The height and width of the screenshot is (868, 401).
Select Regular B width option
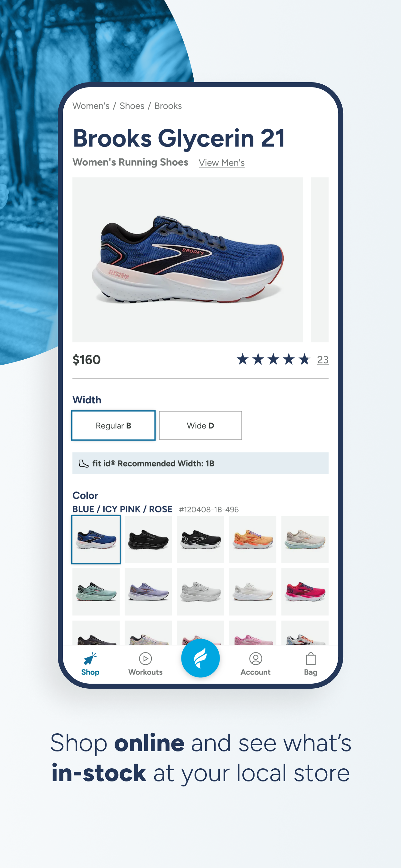point(113,426)
